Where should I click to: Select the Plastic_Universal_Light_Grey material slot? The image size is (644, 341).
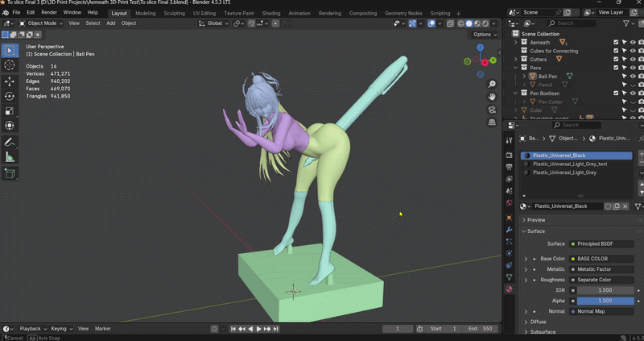pyautogui.click(x=576, y=173)
